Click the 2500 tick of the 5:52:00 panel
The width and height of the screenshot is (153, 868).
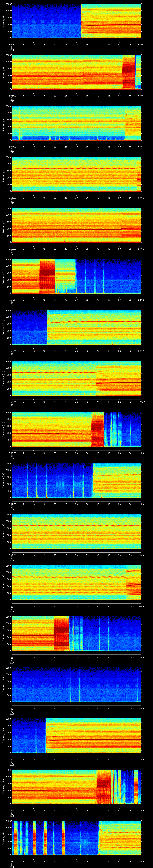(8, 4)
